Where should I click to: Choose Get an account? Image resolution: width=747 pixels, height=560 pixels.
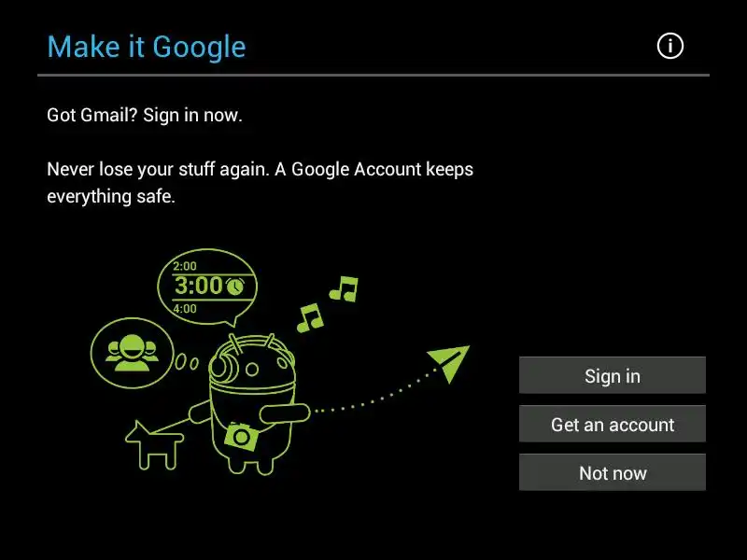tap(613, 424)
